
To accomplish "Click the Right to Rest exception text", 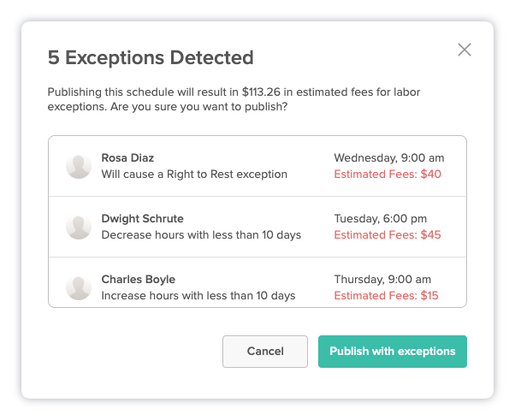I will pyautogui.click(x=194, y=174).
